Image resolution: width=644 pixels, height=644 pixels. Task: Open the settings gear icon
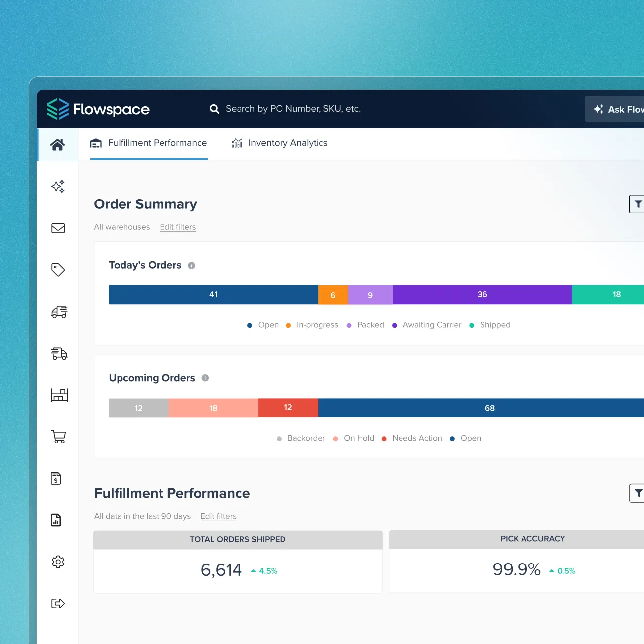[x=58, y=562]
